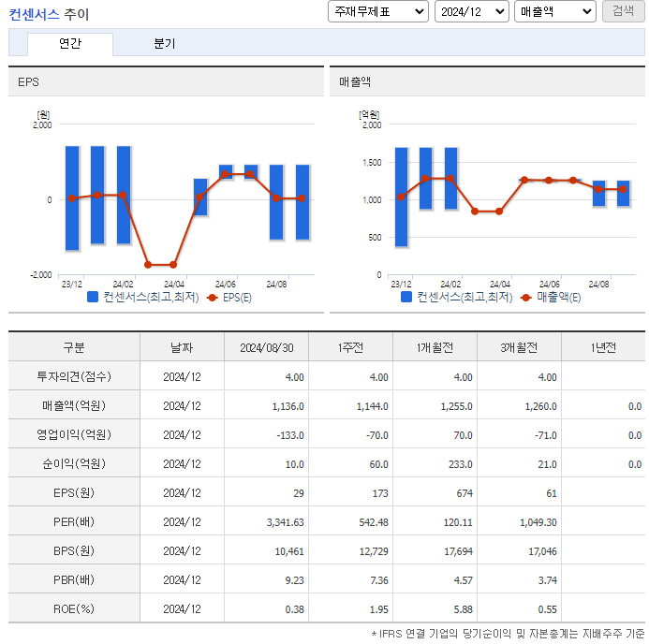Select the ROE(%) row label
The width and height of the screenshot is (649, 644).
[x=74, y=608]
